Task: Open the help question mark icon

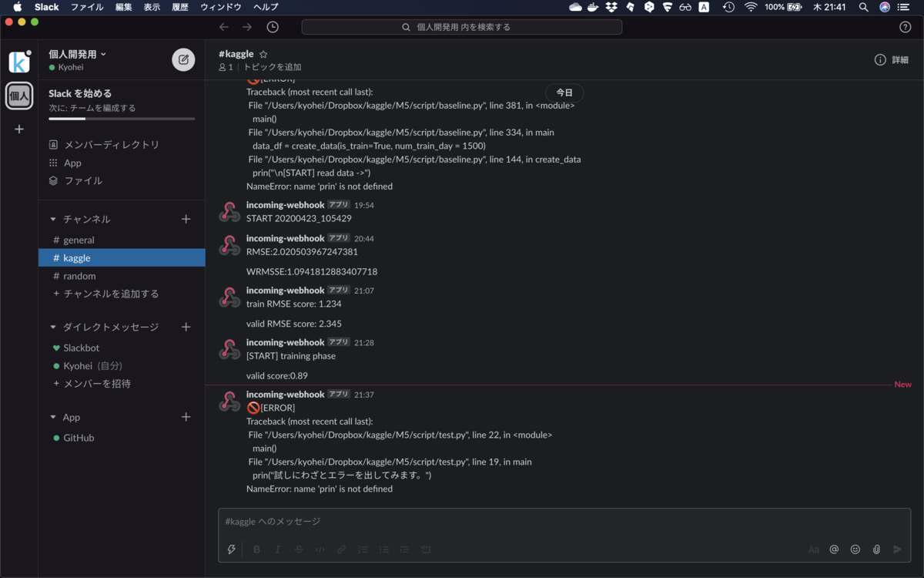Action: point(906,27)
